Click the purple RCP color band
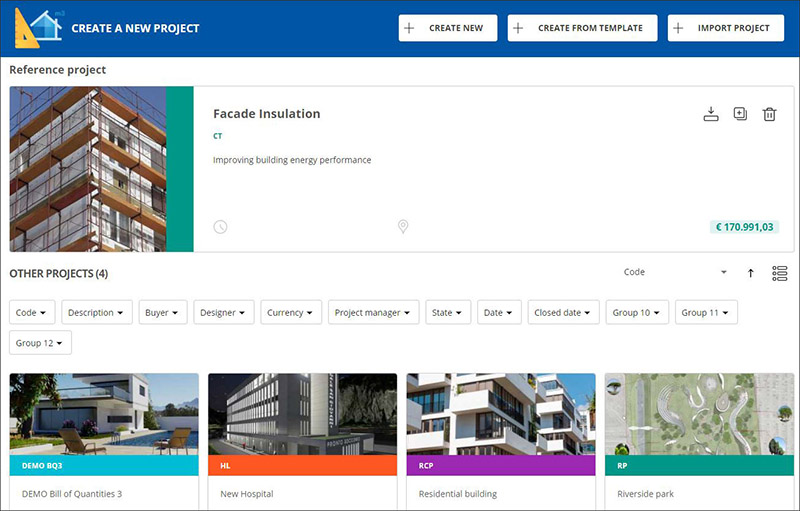Viewport: 800px width, 511px height. coord(500,465)
